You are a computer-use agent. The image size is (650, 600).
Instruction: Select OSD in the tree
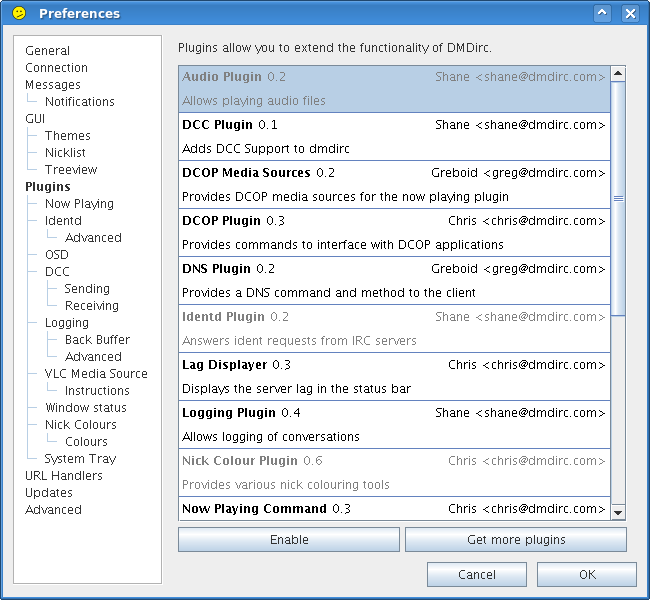coord(57,255)
